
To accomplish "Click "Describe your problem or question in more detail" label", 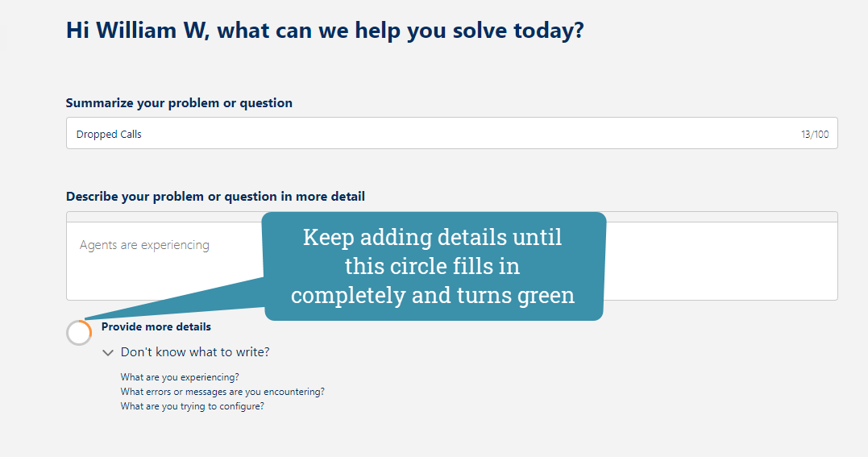I will tap(215, 197).
